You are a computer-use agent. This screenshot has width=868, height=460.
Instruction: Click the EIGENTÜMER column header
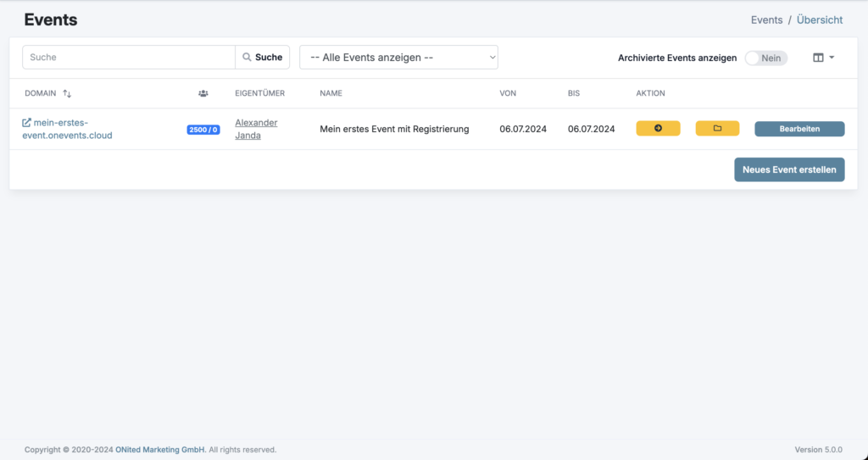click(x=259, y=93)
